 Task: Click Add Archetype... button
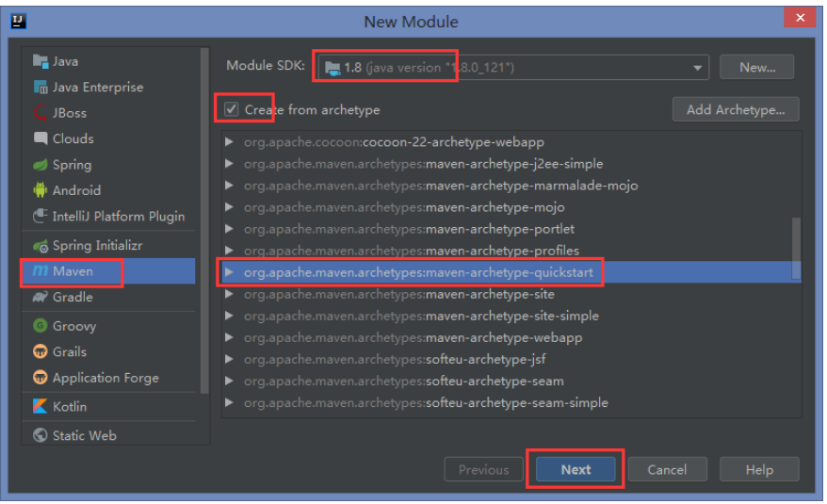click(x=736, y=110)
